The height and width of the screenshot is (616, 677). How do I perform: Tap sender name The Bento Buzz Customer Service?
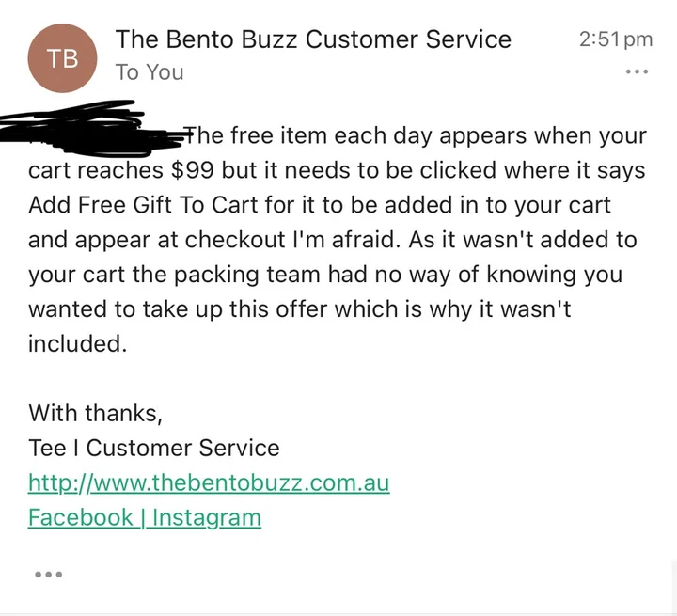point(313,39)
